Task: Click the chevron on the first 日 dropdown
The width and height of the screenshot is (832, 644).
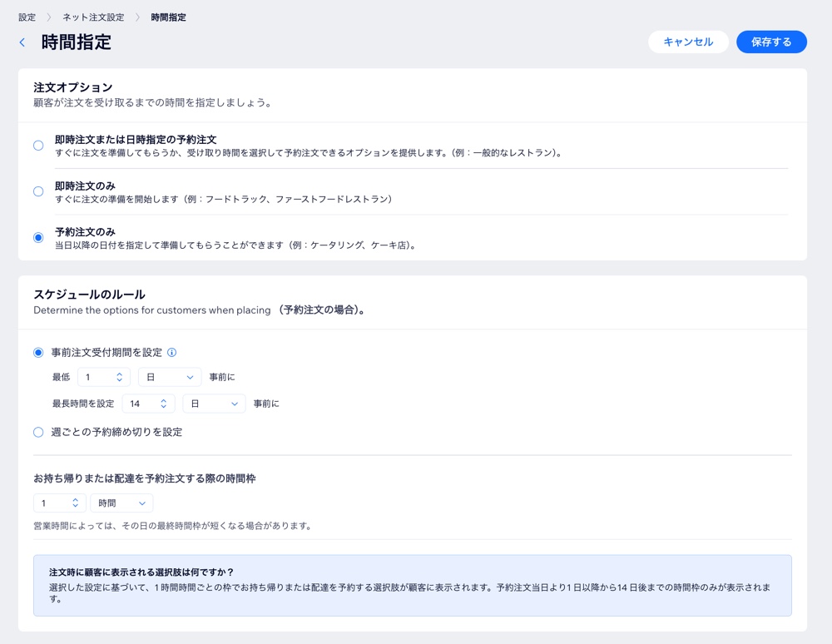Action: click(190, 377)
